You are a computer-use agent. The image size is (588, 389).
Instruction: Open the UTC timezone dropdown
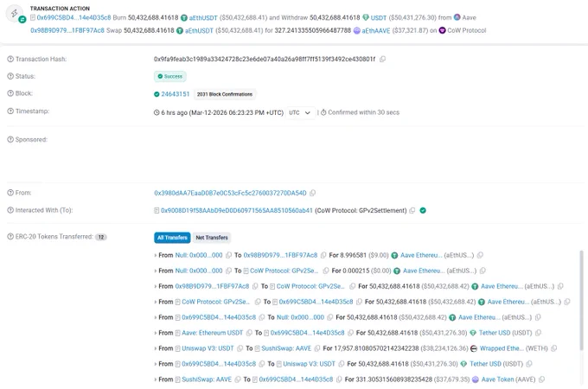(x=300, y=112)
